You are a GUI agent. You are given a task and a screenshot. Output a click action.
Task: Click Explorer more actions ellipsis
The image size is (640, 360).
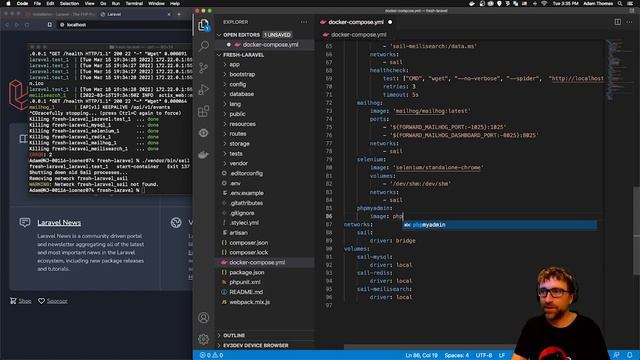point(304,22)
